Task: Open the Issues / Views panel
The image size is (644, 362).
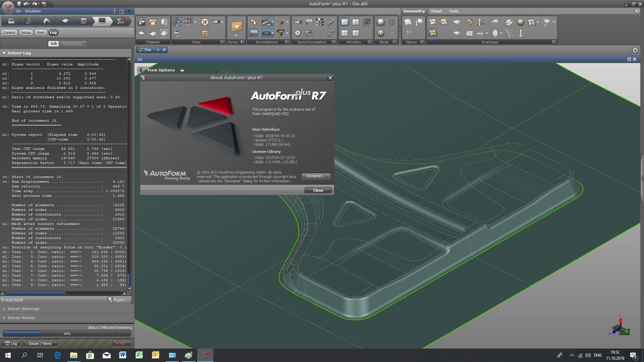Action: coord(40,344)
